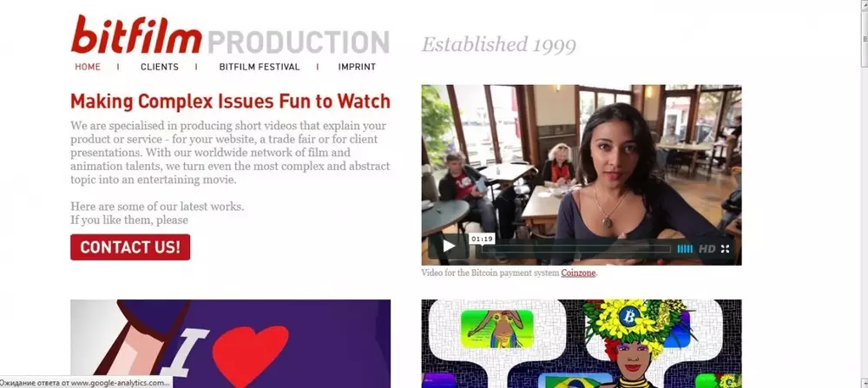The height and width of the screenshot is (388, 868).
Task: Click the Established 1999 tagline
Action: pyautogui.click(x=499, y=45)
